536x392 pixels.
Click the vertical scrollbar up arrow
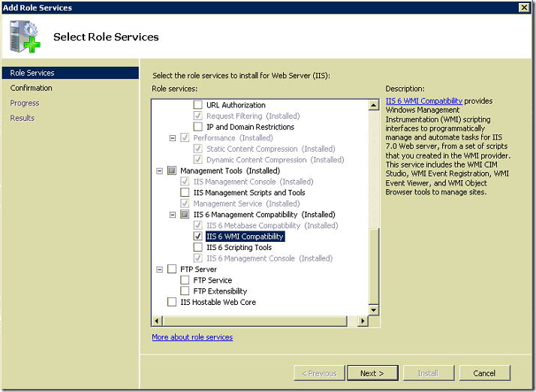374,105
